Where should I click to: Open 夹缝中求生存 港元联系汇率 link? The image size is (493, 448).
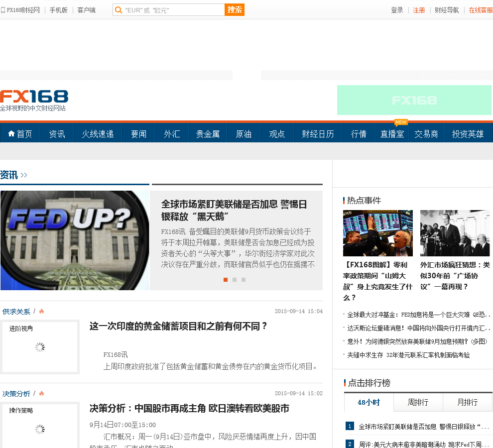408,355
